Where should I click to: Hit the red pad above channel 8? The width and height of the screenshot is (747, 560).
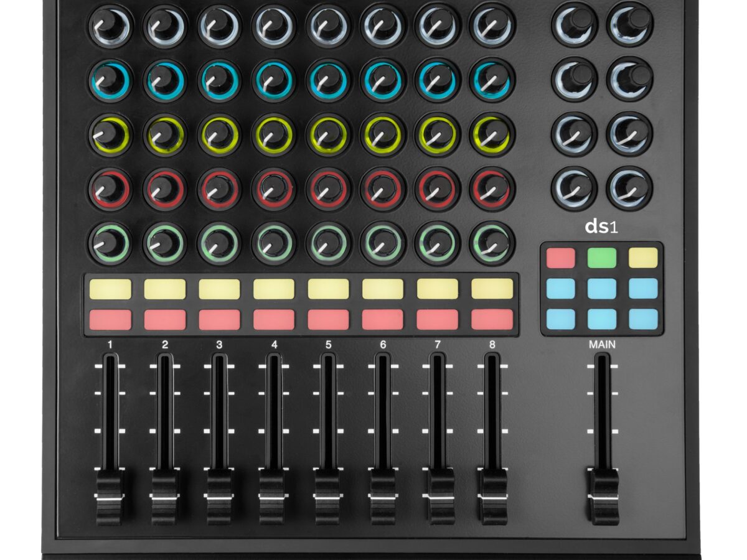(492, 320)
